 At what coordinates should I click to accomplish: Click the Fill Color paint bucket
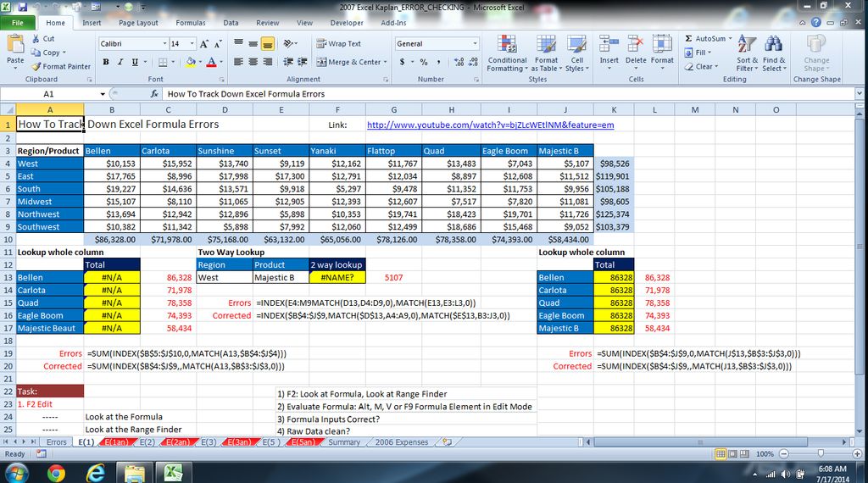click(191, 62)
